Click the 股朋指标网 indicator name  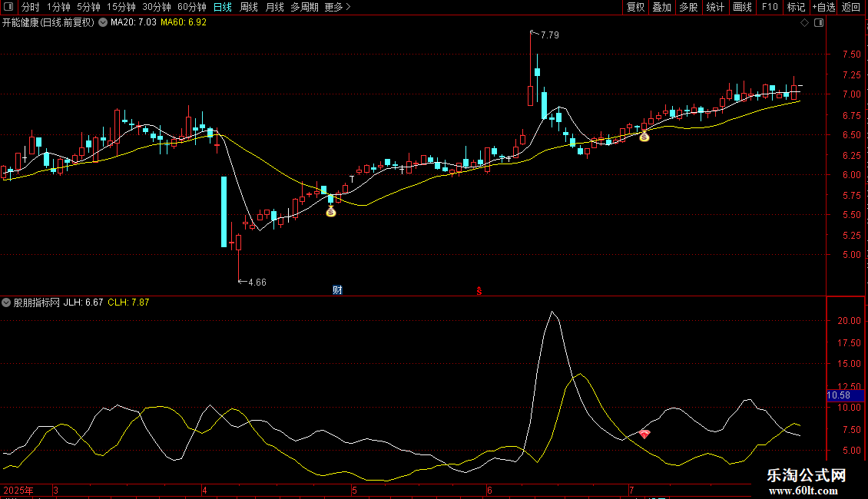(37, 302)
